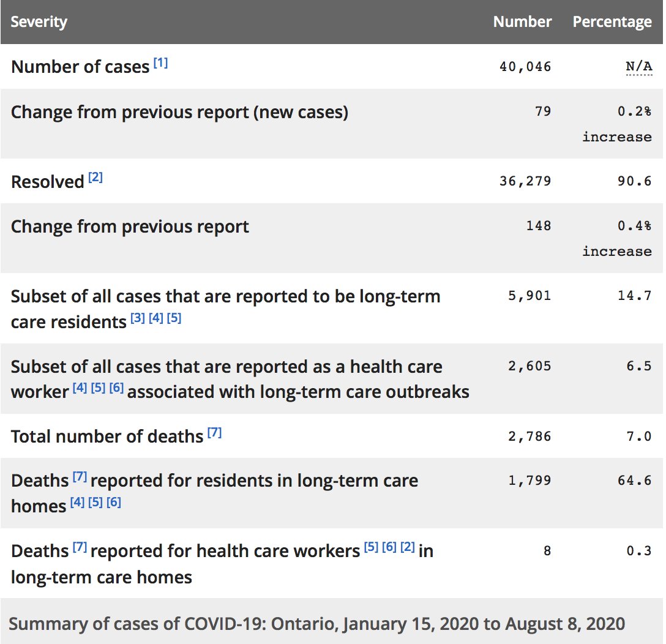666x644 pixels.
Task: Click footnote [3] after long-term care residents
Action: pos(138,318)
